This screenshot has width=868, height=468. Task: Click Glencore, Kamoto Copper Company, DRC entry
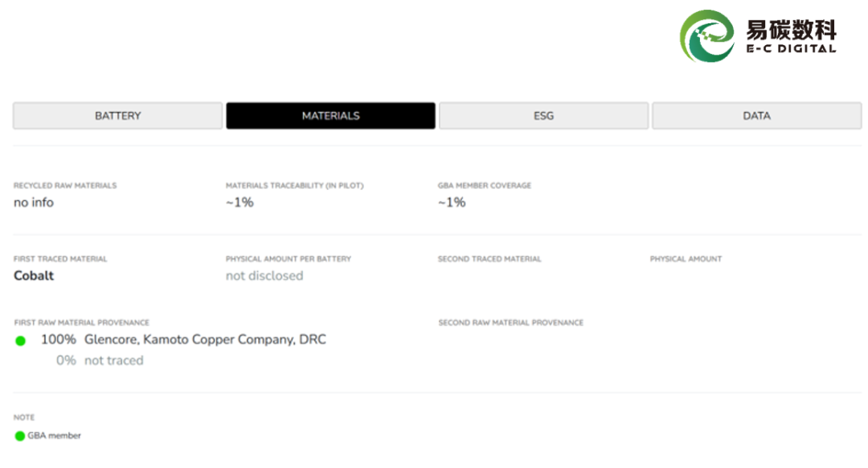(x=205, y=339)
